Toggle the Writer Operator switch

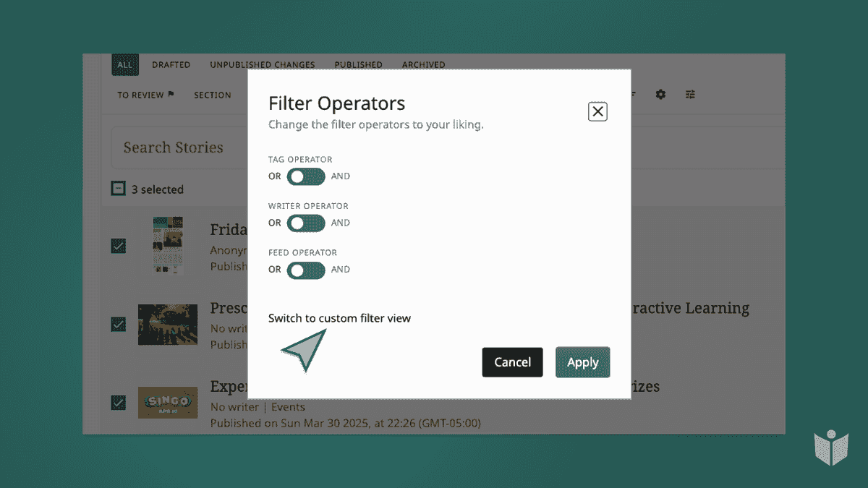click(x=305, y=223)
